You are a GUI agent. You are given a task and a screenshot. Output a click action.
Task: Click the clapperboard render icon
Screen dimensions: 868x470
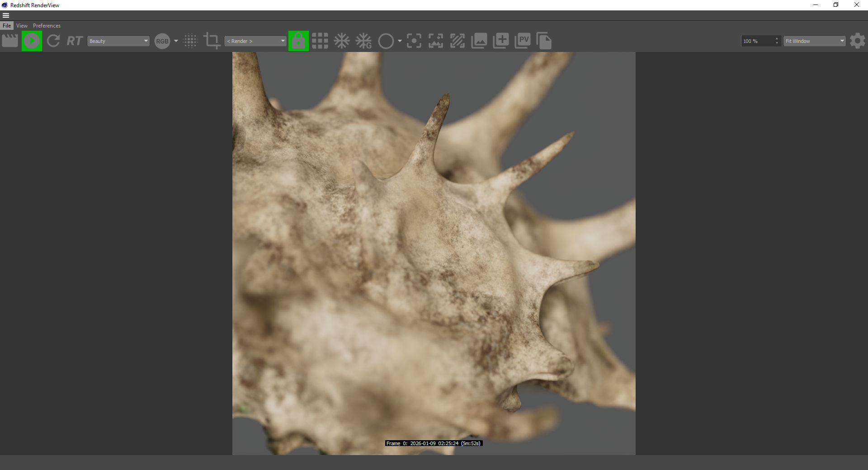pos(10,41)
